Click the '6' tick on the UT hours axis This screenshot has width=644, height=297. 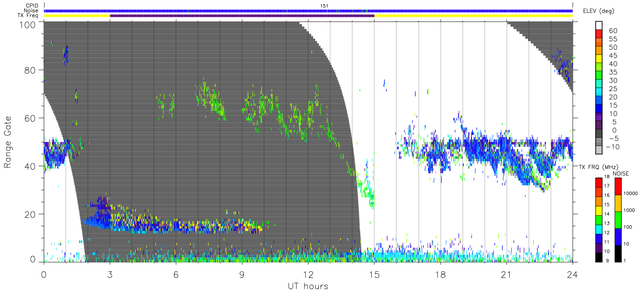point(176,274)
